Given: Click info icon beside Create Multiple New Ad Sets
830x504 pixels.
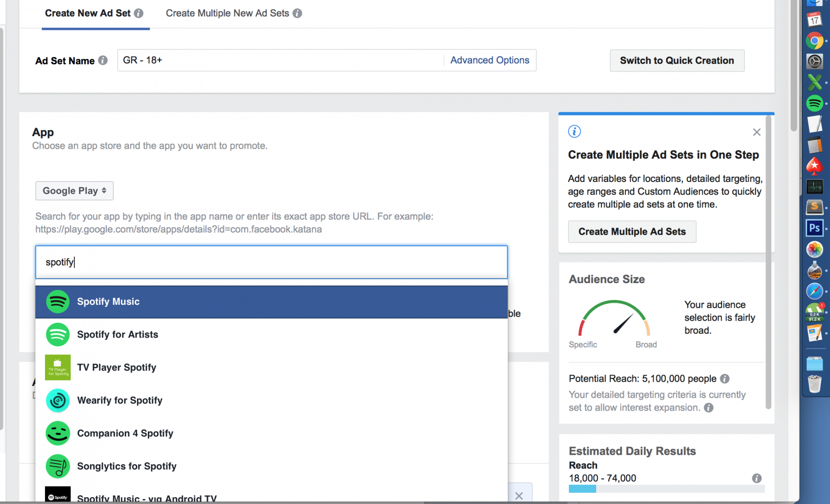Looking at the screenshot, I should pyautogui.click(x=297, y=13).
